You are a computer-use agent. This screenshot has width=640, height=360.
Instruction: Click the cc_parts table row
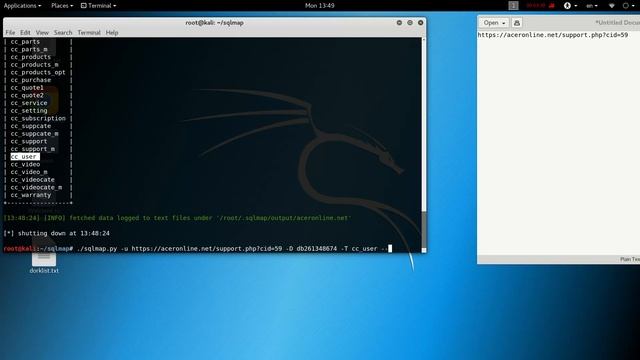pyautogui.click(x=25, y=42)
